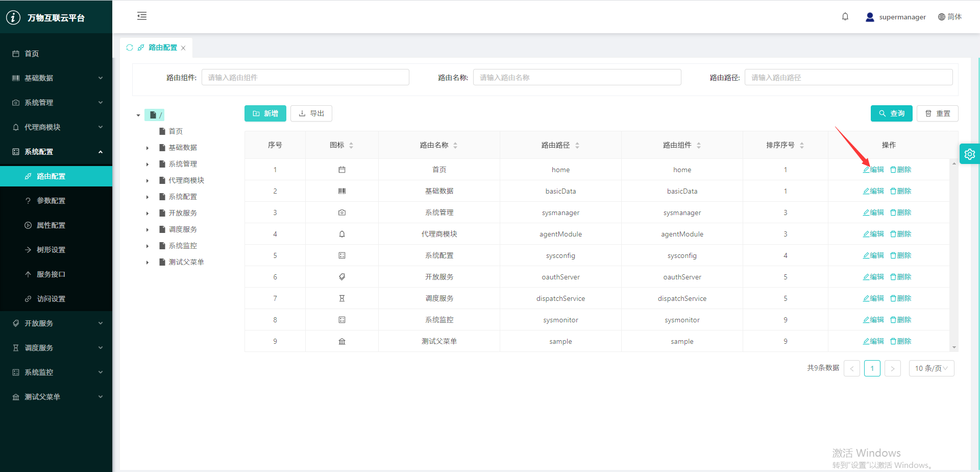Click the bell icon in 代理商模块 row
Screen dimensions: 980x472
pyautogui.click(x=342, y=234)
